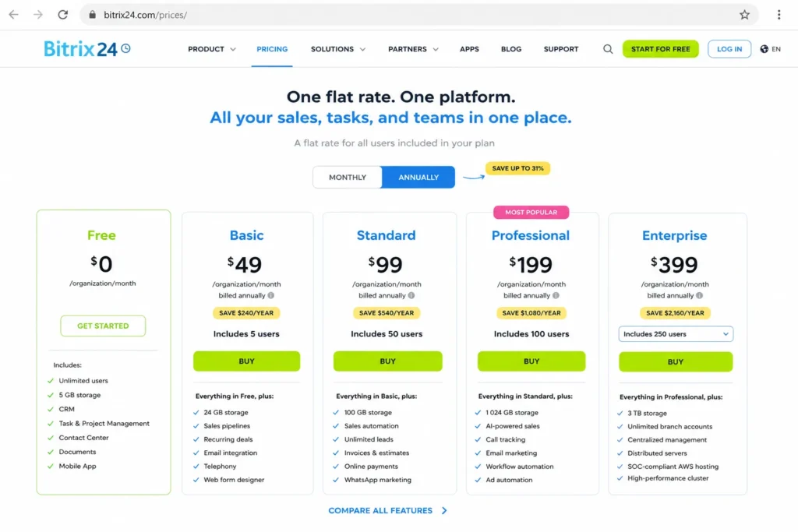Click the Basic plan title

coord(246,235)
